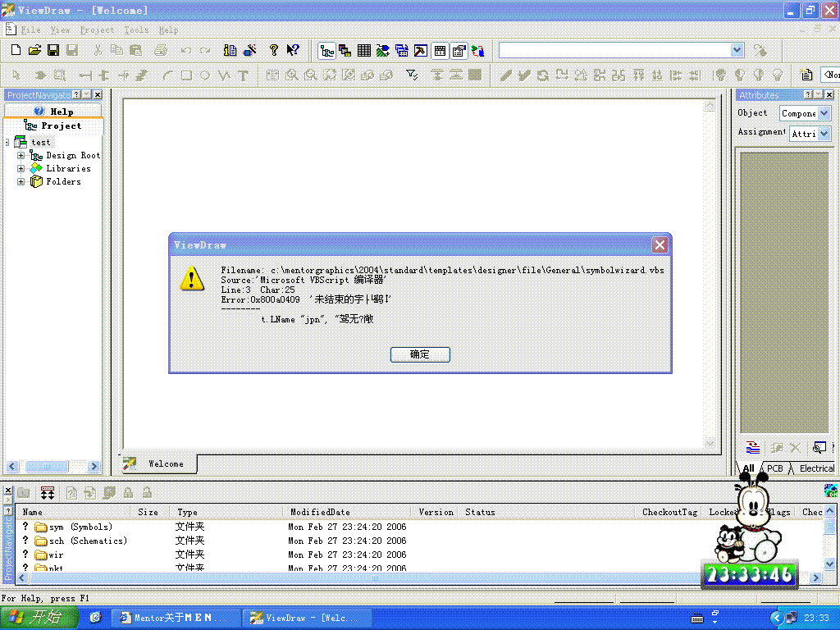Click the Save icon in toolbar
The height and width of the screenshot is (630, 840).
[53, 50]
